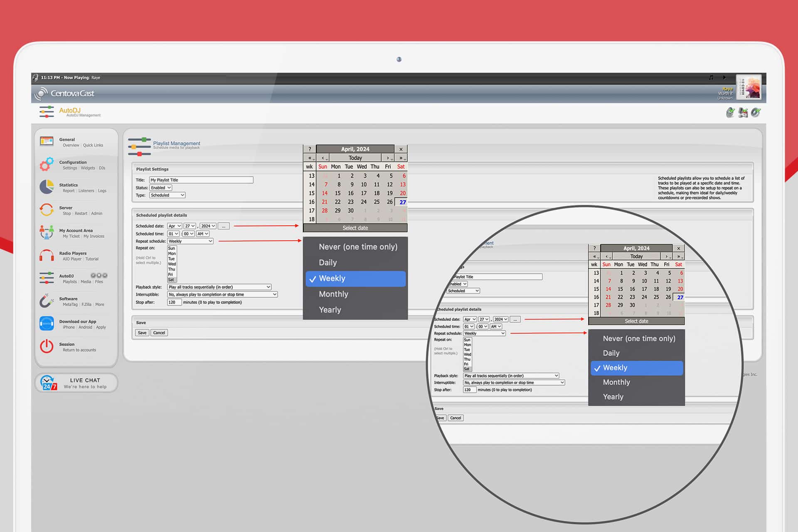Open Playlists under AutoDJ
Viewport: 798px width, 532px height.
point(70,282)
